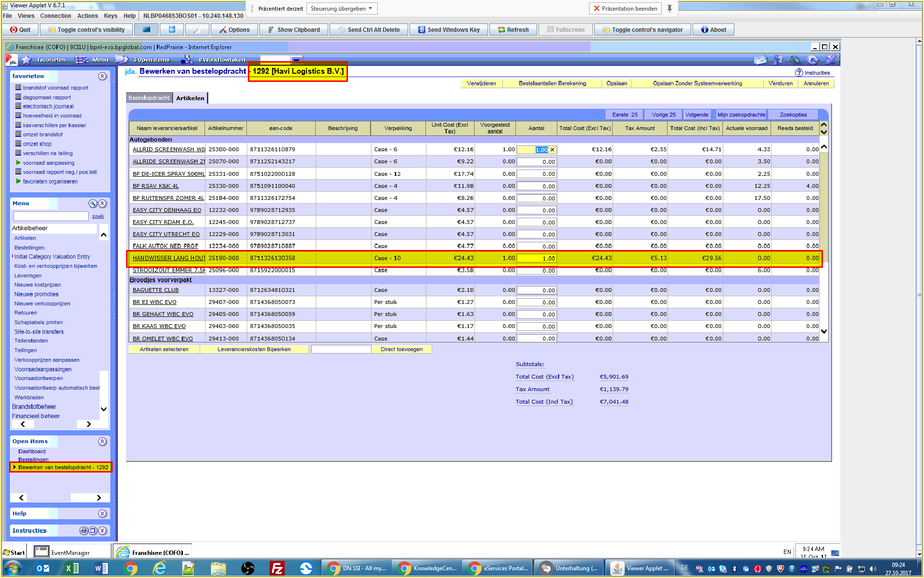Click the JDA refresh arrow icon
Viewport: 924px width, 578px height.
click(x=813, y=60)
